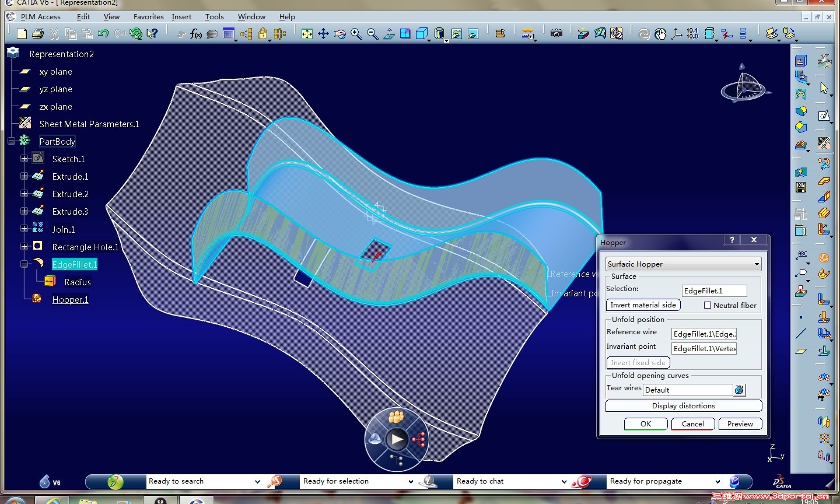Click the ABC text annotation icon

[801, 255]
